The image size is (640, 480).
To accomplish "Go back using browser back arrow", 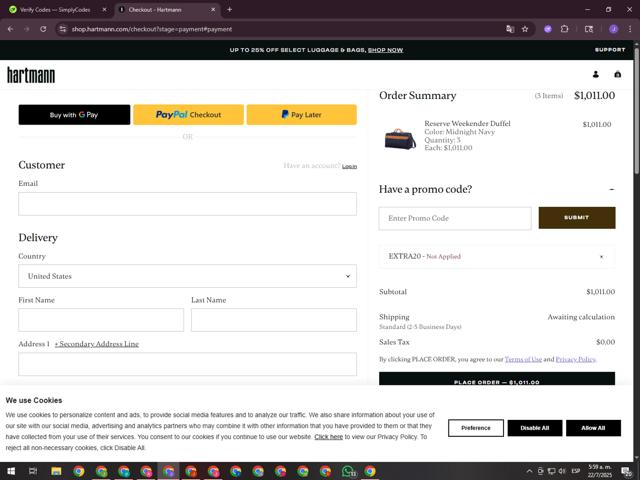I will (x=11, y=29).
